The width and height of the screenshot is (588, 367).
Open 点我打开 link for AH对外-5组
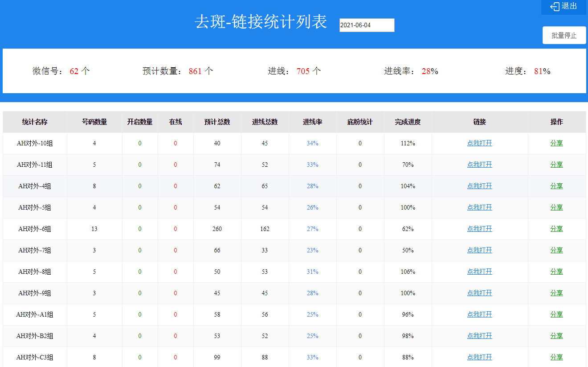click(479, 207)
